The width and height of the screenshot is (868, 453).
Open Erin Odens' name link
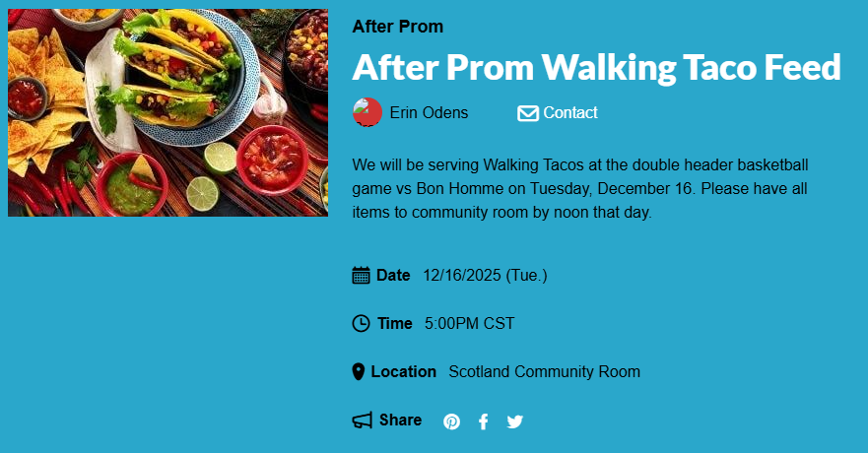(429, 113)
